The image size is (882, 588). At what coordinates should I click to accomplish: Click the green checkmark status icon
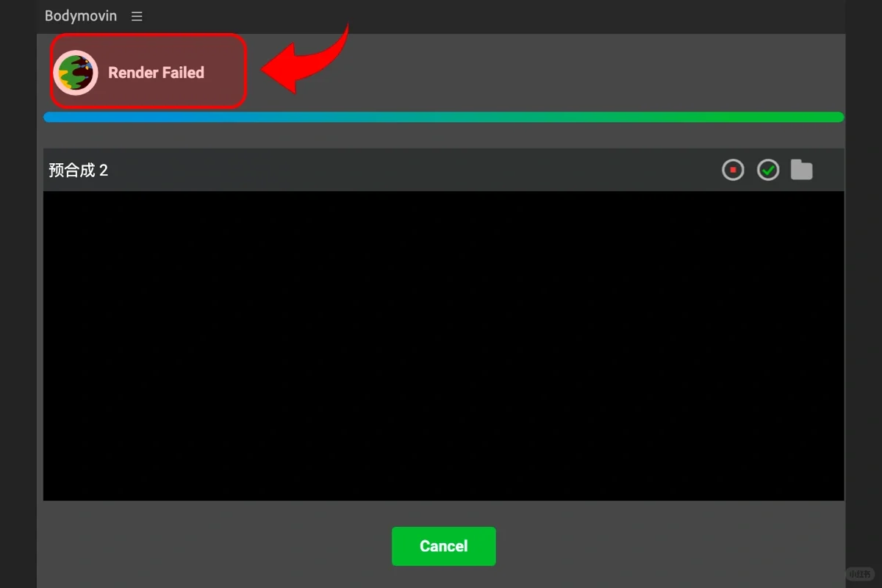(768, 171)
